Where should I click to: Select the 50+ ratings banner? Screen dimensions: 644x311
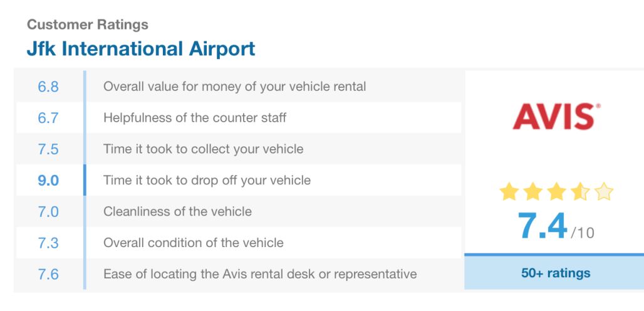pos(555,273)
